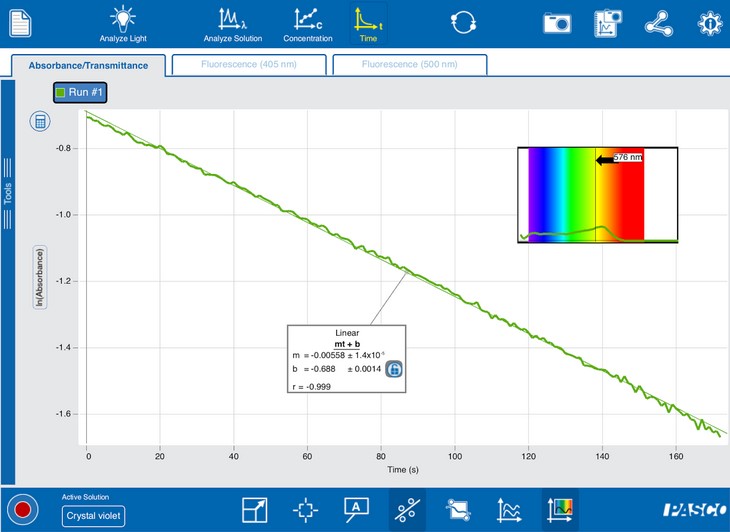Screen dimensions: 730x532
Task: Open the settings info gear
Action: pos(710,23)
